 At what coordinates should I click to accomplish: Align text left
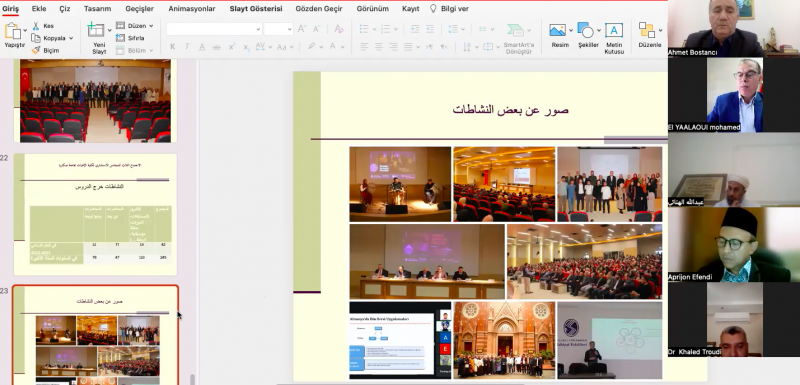(364, 46)
